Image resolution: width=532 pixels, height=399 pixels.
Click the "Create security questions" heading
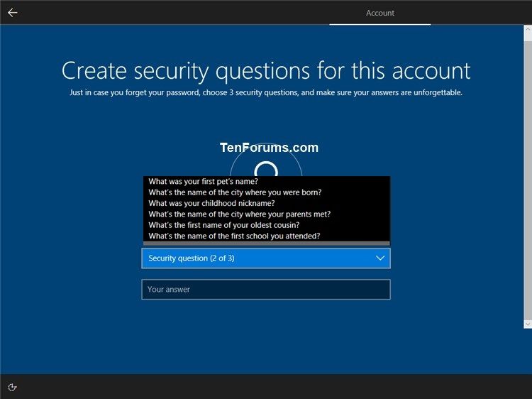point(266,70)
